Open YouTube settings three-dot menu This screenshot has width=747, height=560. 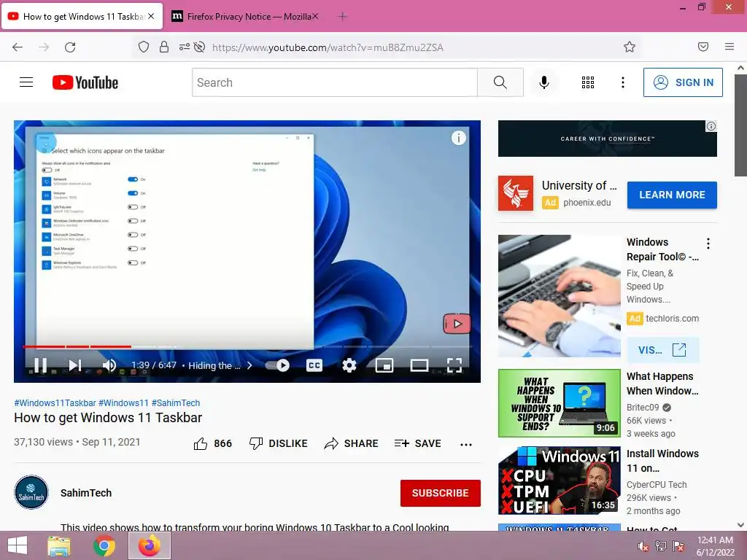click(x=623, y=82)
